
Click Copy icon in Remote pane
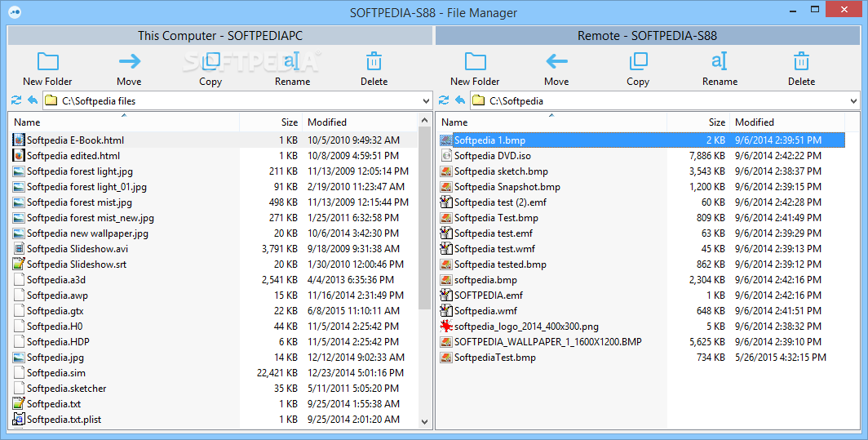click(638, 61)
